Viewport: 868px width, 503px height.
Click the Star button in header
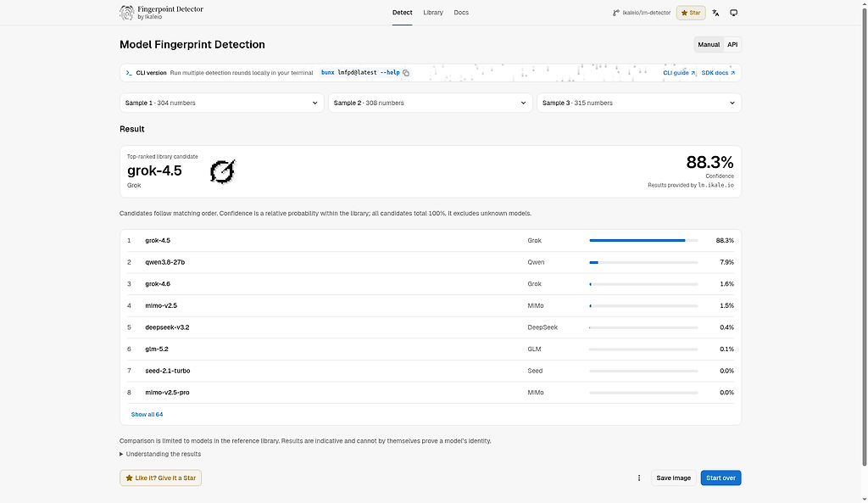pyautogui.click(x=691, y=13)
